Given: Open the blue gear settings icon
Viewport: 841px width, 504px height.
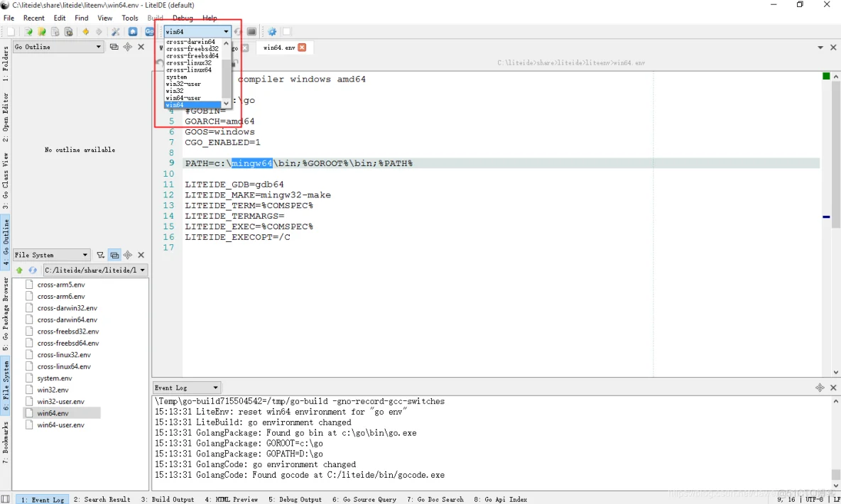Looking at the screenshot, I should point(272,32).
